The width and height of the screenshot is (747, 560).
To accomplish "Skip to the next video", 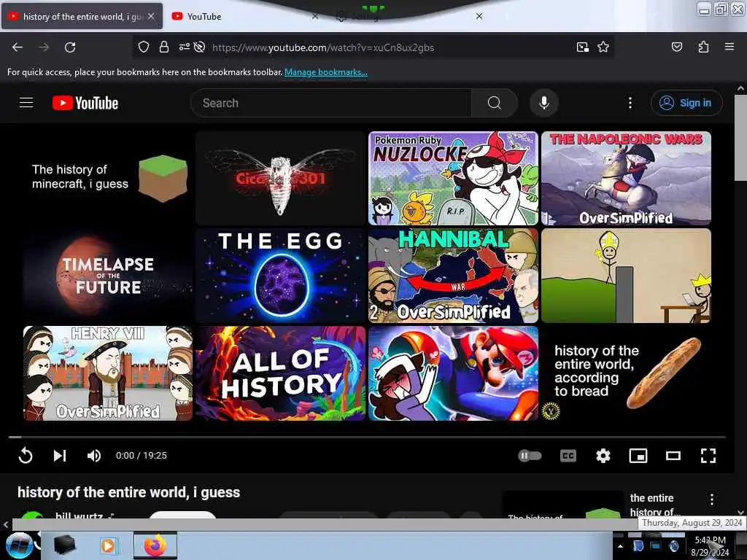I will [60, 456].
